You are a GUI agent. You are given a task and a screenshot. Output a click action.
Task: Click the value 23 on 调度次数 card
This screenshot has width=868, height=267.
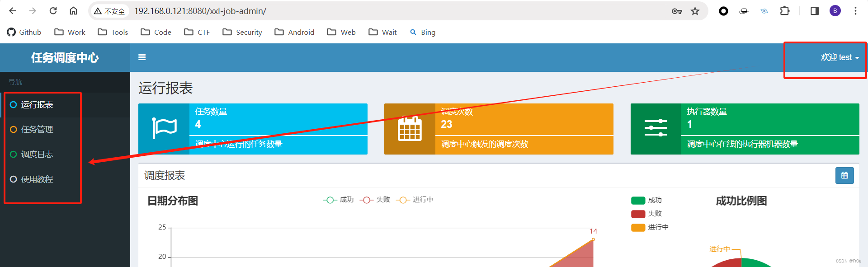point(447,125)
